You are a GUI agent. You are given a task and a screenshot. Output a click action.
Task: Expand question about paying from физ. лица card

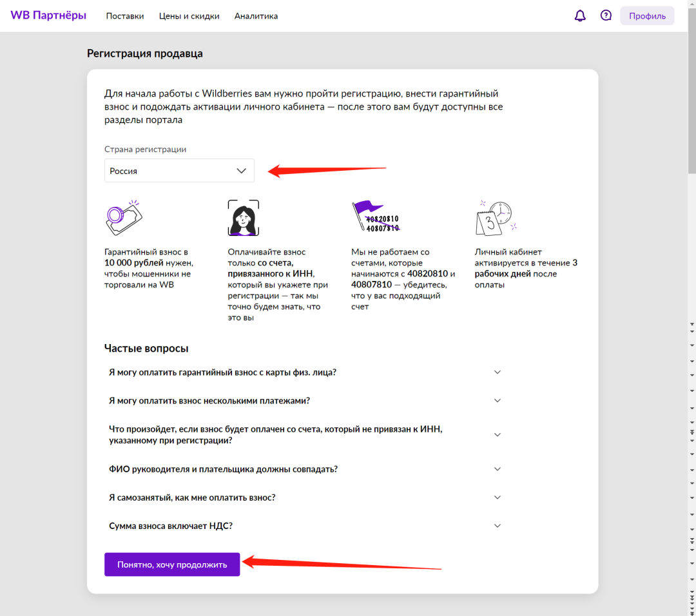point(305,372)
